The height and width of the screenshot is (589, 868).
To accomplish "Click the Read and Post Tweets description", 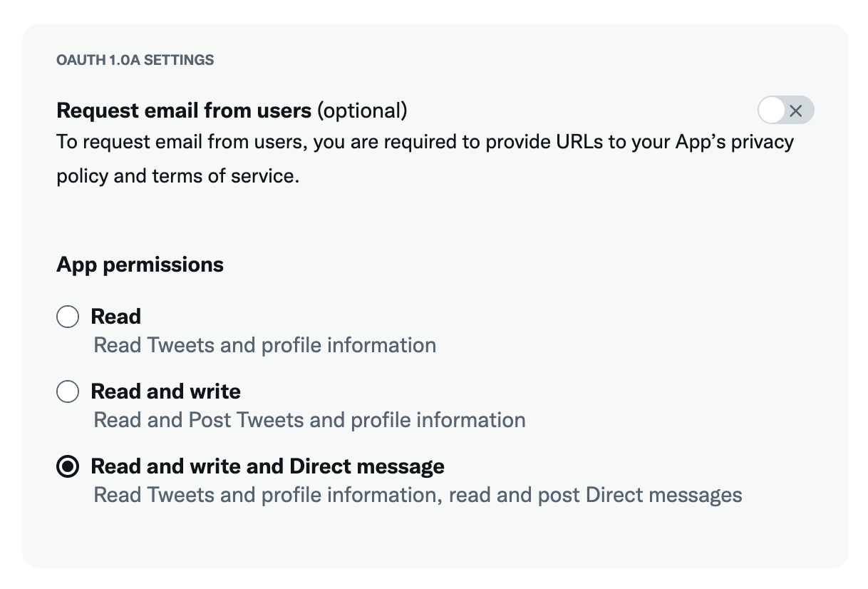I will [309, 420].
